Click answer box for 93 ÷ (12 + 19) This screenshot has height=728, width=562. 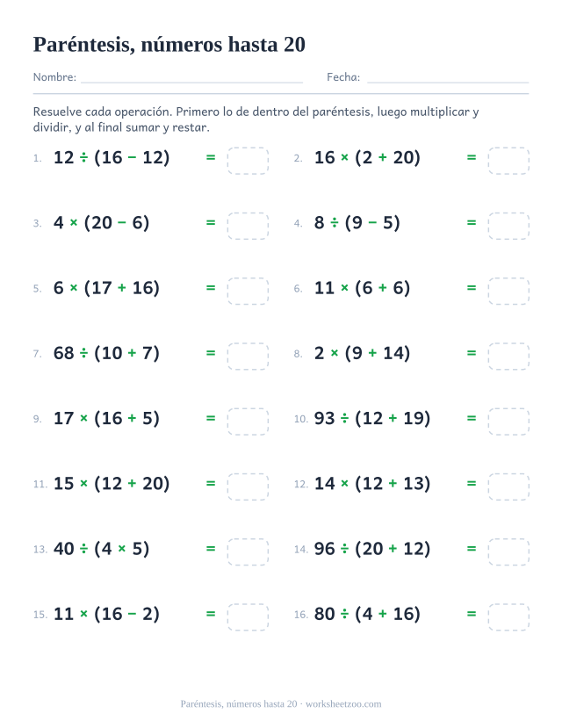coord(508,422)
